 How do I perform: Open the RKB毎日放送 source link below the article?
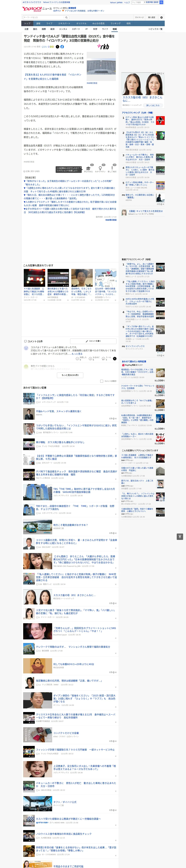tap(111, 220)
